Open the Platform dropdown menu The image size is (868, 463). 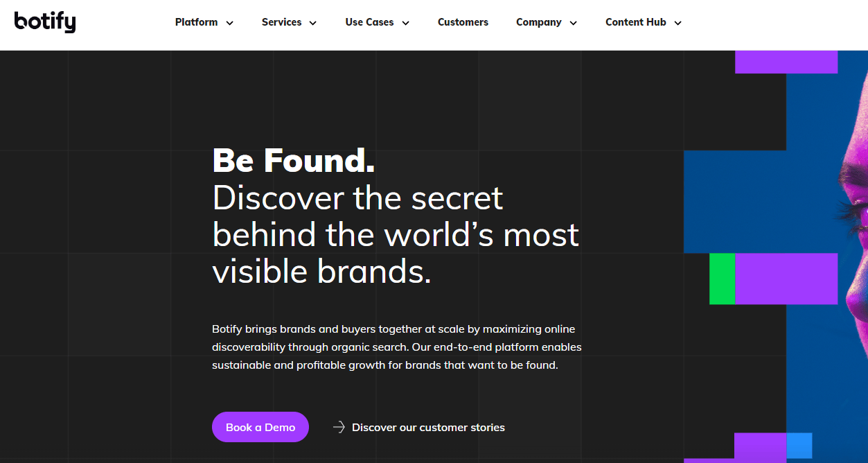(x=197, y=22)
